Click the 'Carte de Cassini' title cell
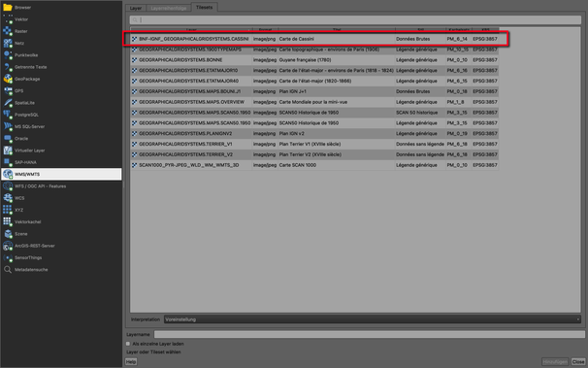This screenshot has width=588, height=368. click(x=296, y=39)
